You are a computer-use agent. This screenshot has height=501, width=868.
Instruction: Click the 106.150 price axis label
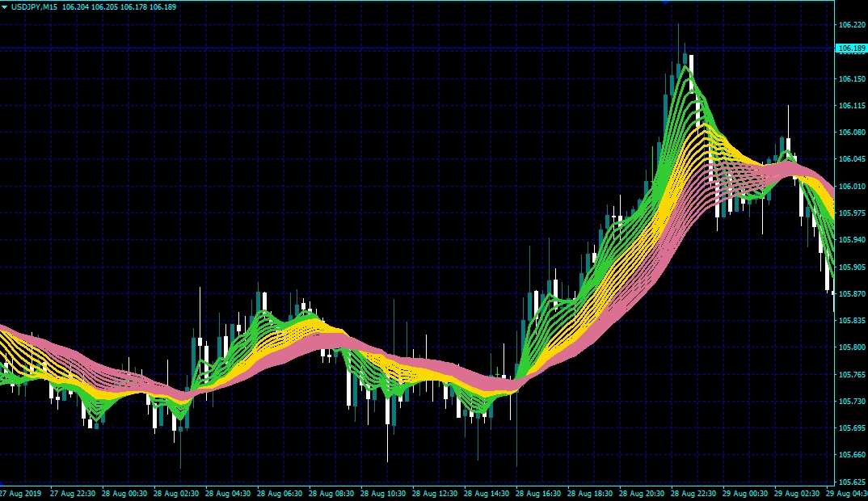(852, 78)
